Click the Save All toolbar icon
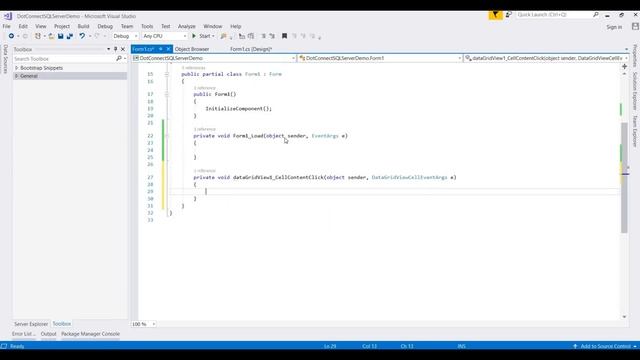Viewport: 640px width, 360px height. point(70,36)
